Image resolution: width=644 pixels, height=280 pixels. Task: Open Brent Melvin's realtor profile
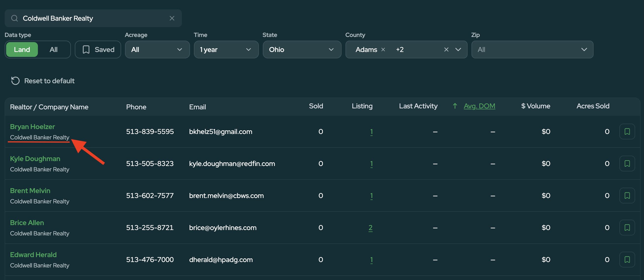tap(30, 191)
